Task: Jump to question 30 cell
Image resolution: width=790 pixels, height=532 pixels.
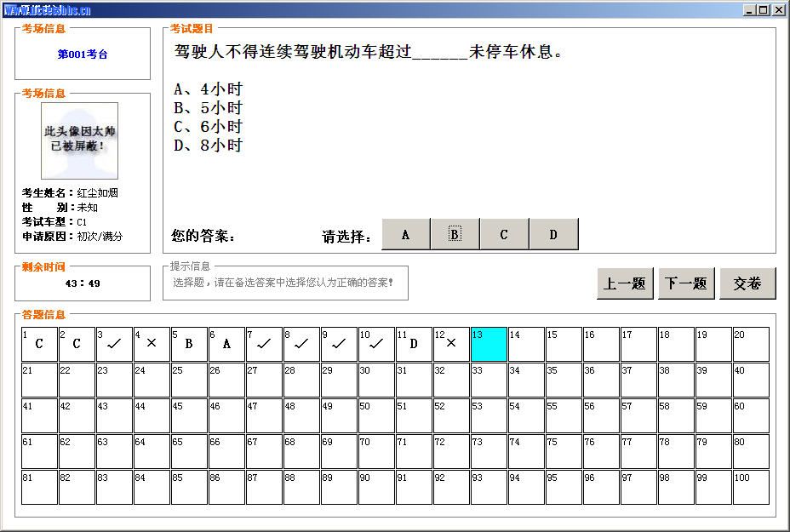Action: [x=376, y=380]
